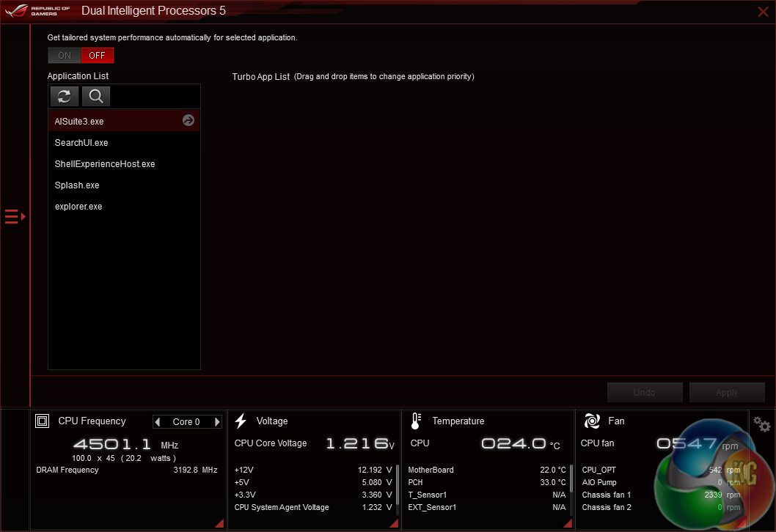
Task: Click the Undo button
Action: pos(645,393)
